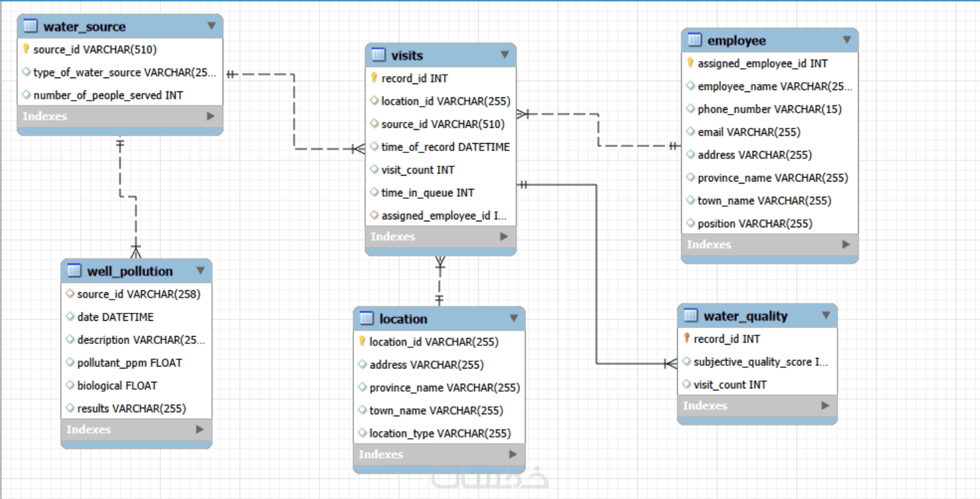The height and width of the screenshot is (499, 980).
Task: Collapse the location table using its header arrow
Action: [514, 319]
